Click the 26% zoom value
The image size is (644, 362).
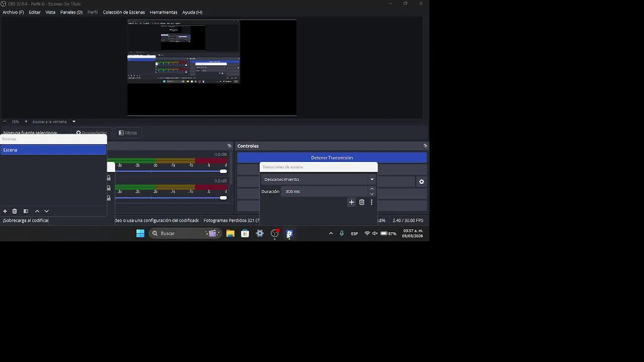click(x=15, y=122)
